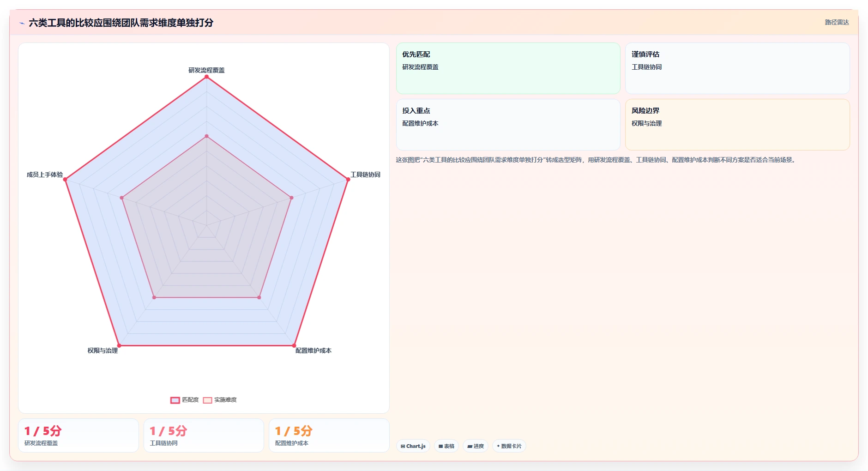
Task: Open the 谨慎评估 card heading
Action: click(x=645, y=54)
